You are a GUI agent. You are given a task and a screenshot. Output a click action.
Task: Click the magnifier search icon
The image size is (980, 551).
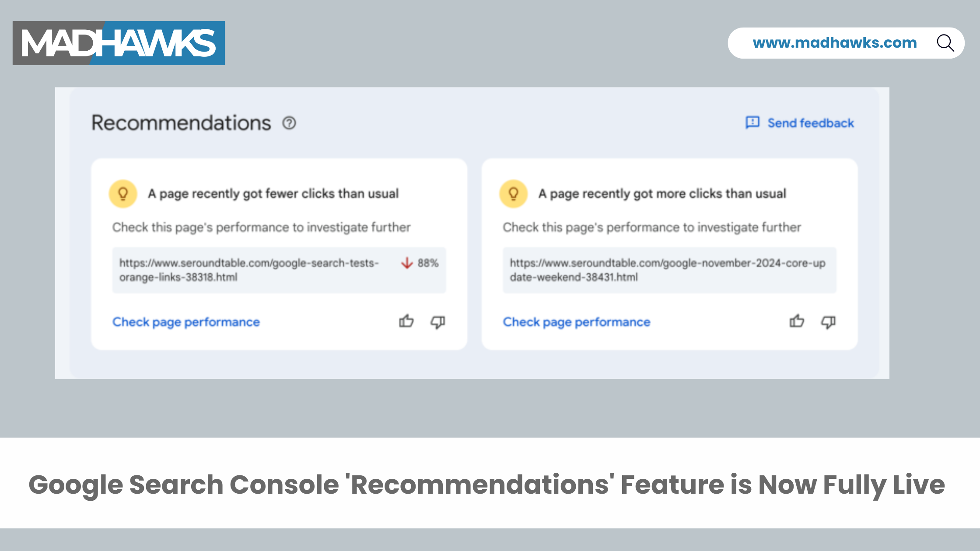(945, 43)
